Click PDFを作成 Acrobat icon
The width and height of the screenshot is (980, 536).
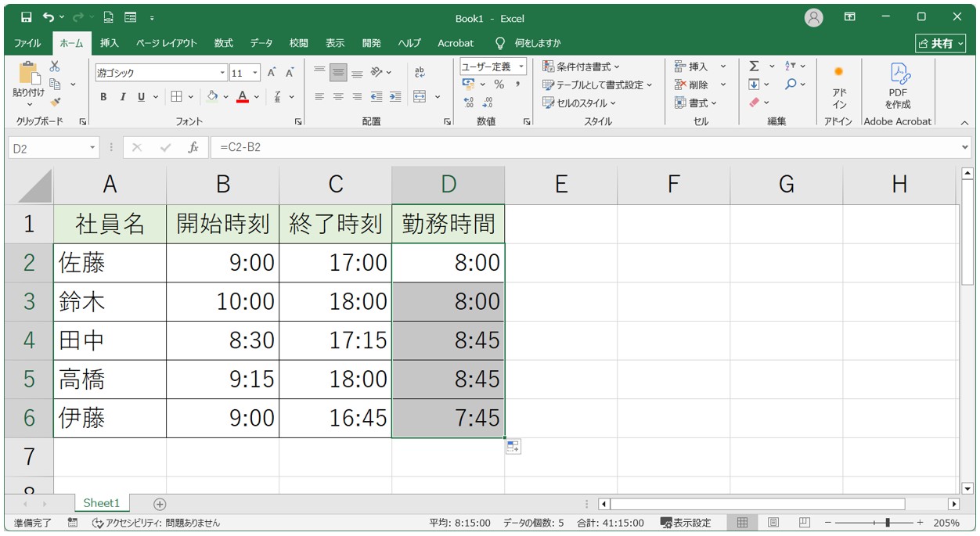pyautogui.click(x=898, y=87)
